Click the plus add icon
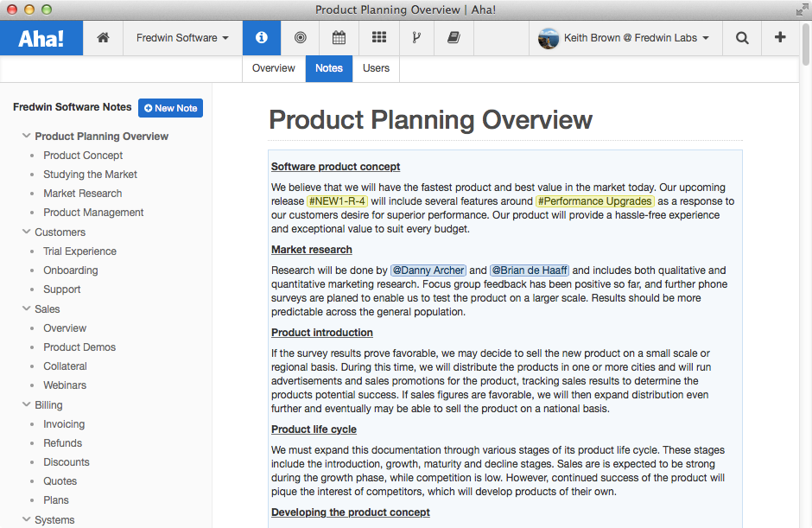Image resolution: width=812 pixels, height=528 pixels. 780,37
